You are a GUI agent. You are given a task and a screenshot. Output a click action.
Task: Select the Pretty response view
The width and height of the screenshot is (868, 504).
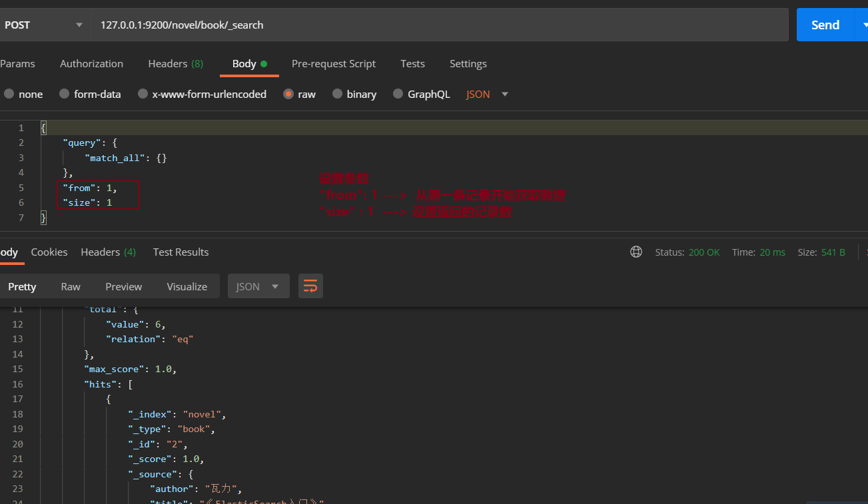tap(22, 286)
